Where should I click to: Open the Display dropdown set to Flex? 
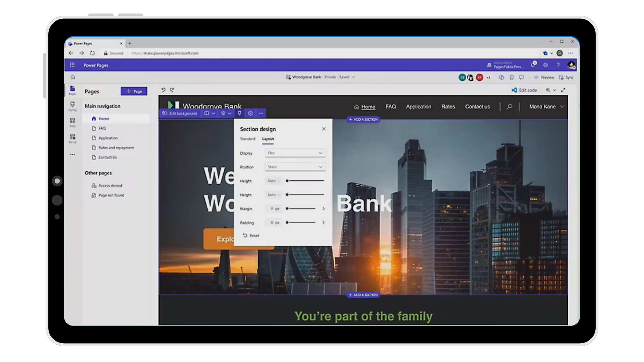coord(295,153)
